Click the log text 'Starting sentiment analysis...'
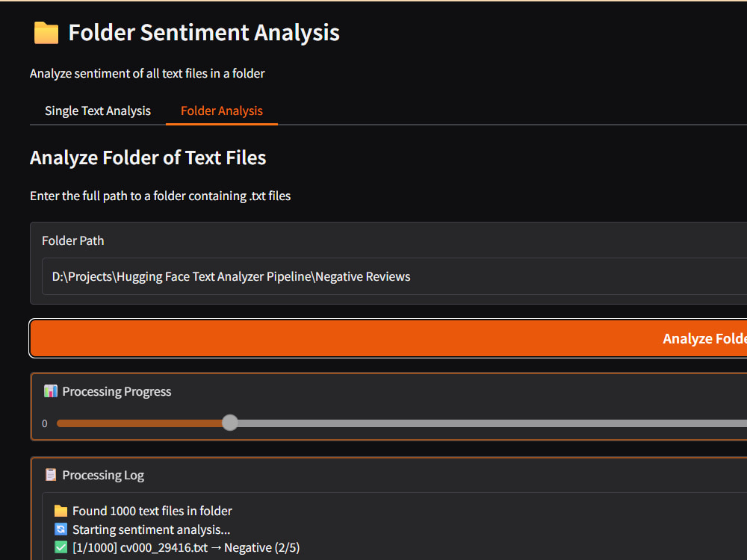The height and width of the screenshot is (560, 747). [x=151, y=529]
